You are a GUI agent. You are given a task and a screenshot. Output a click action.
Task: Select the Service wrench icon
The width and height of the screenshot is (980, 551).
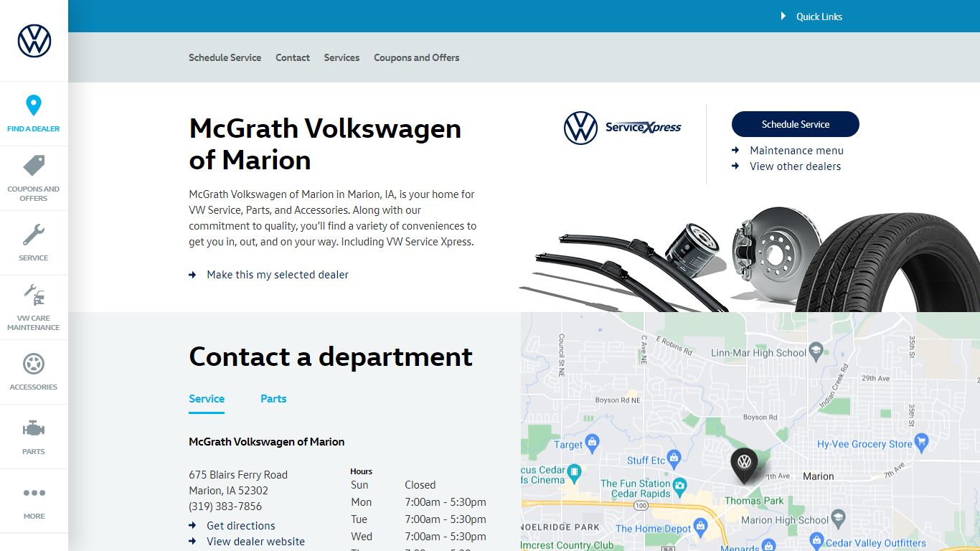tap(34, 235)
